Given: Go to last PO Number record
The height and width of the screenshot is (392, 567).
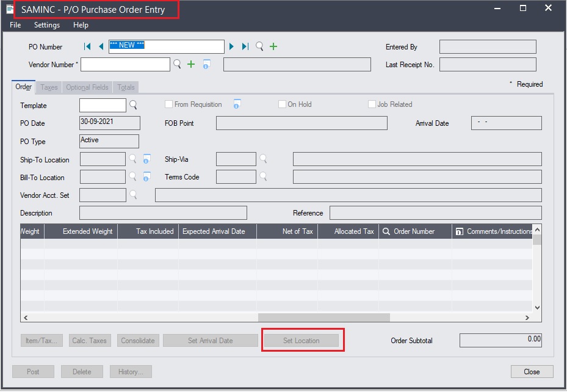Looking at the screenshot, I should point(245,46).
